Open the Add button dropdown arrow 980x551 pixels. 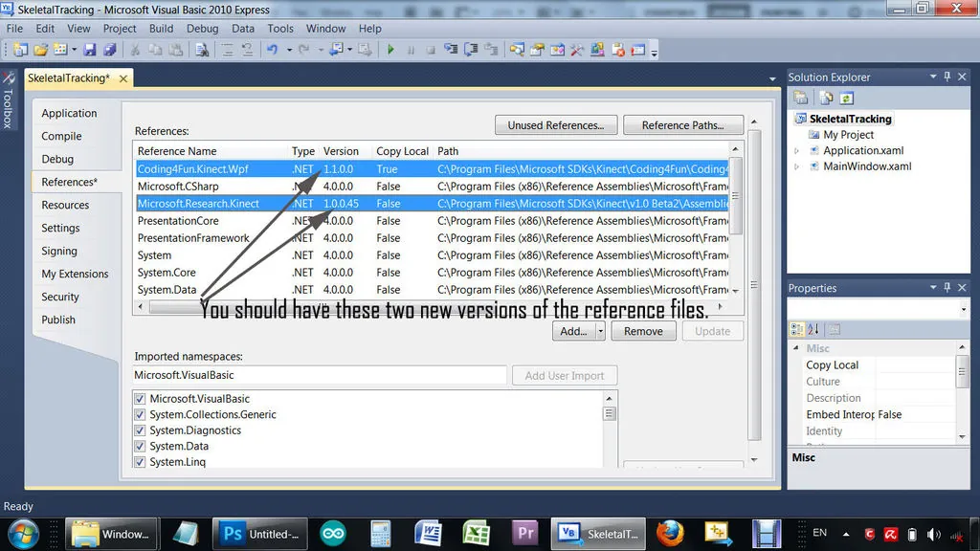click(600, 331)
